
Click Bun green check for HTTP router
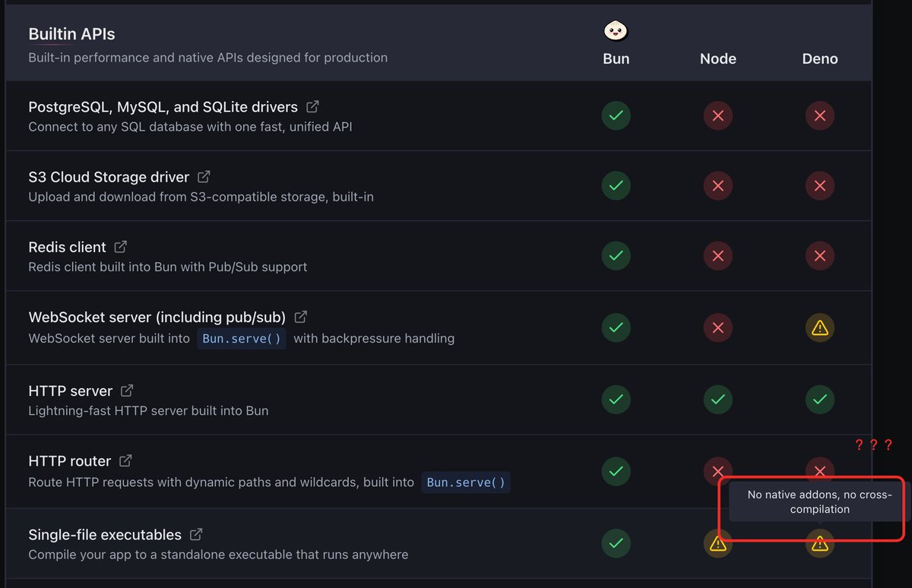coord(616,472)
